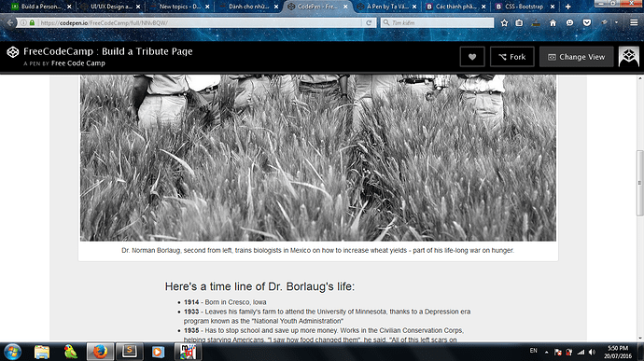The image size is (644, 361).
Task: Click the volume speaker tray icon
Action: [592, 352]
